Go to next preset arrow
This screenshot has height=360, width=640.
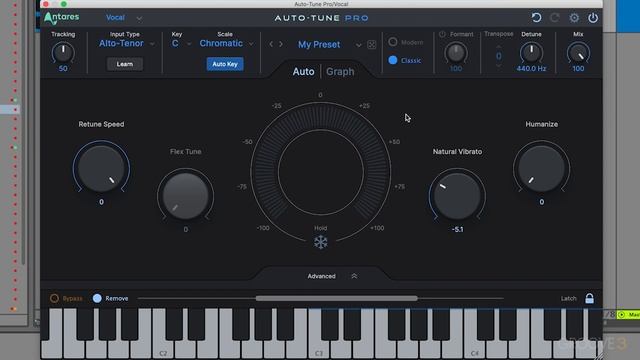[281, 44]
